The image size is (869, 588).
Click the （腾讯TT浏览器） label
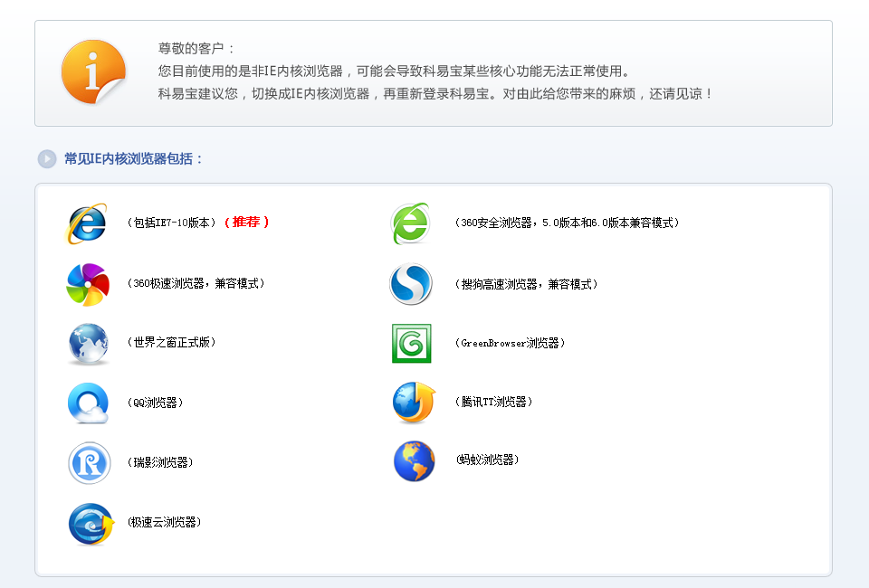[x=493, y=402]
